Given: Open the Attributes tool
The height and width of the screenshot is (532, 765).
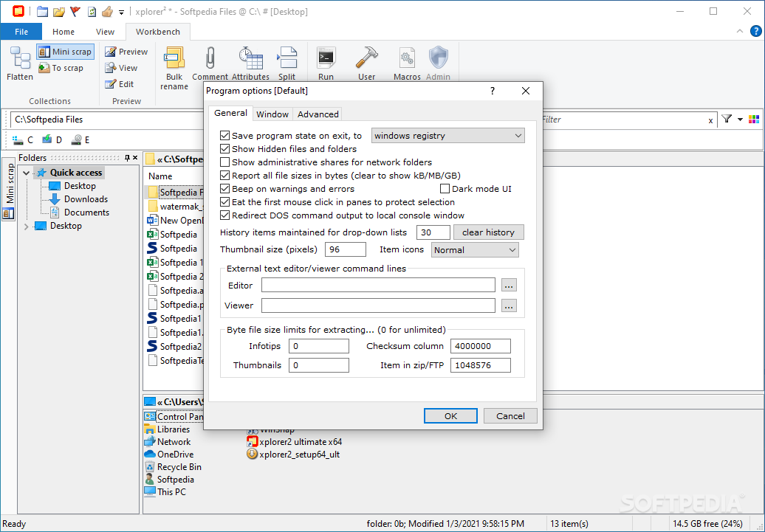Looking at the screenshot, I should pos(250,63).
